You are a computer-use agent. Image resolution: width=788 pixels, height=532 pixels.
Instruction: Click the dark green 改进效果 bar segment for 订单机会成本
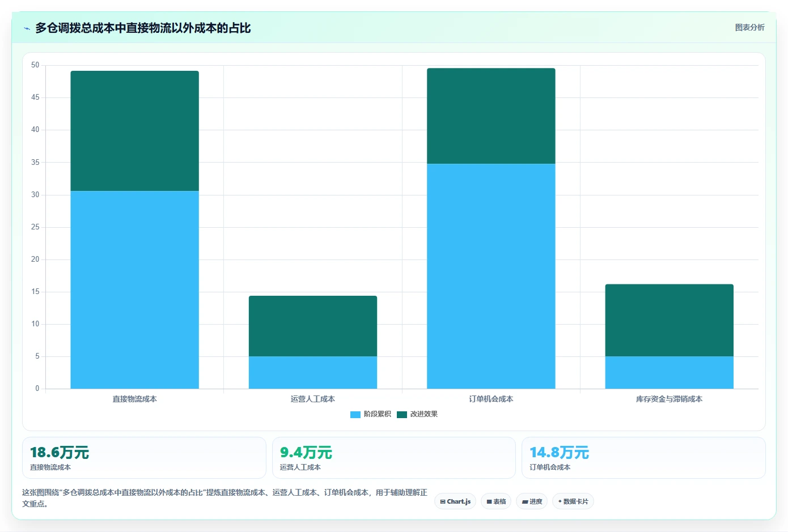pyautogui.click(x=491, y=116)
